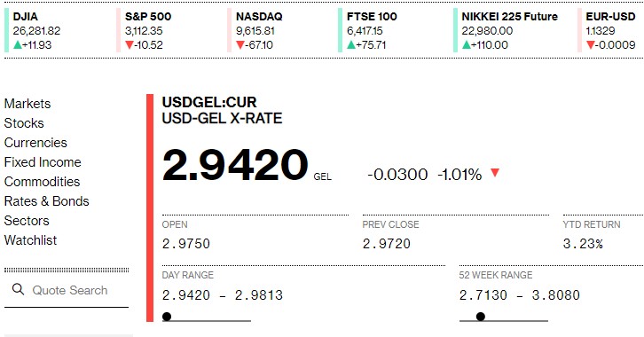Click the S&P 500 red down arrow
The height and width of the screenshot is (337, 644).
point(130,44)
